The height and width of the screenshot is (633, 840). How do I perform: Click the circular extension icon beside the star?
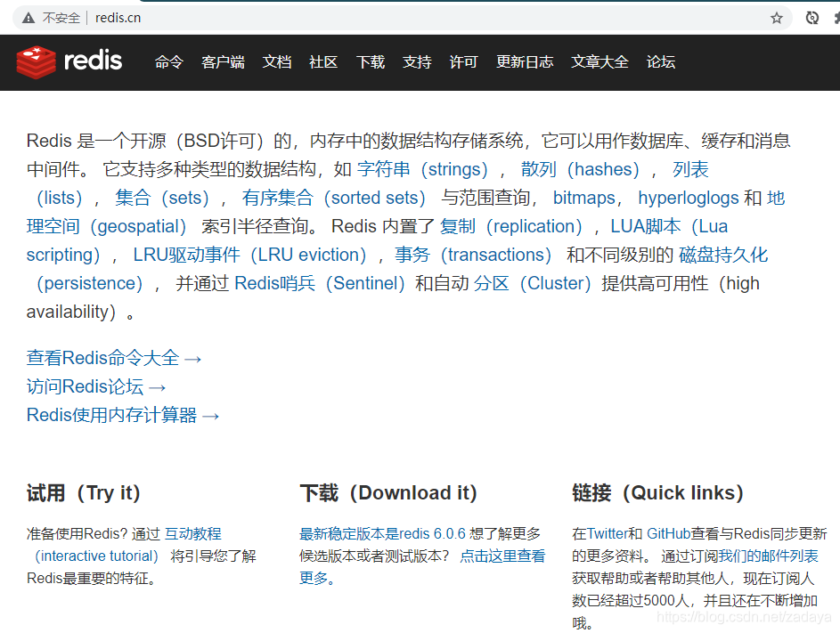[x=812, y=18]
